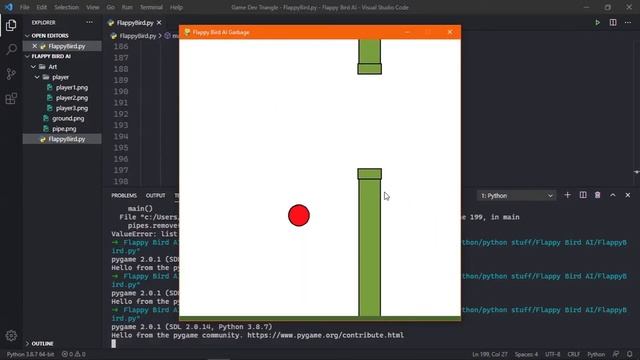Switch to the Problems panel tab
The height and width of the screenshot is (360, 640).
tap(124, 196)
